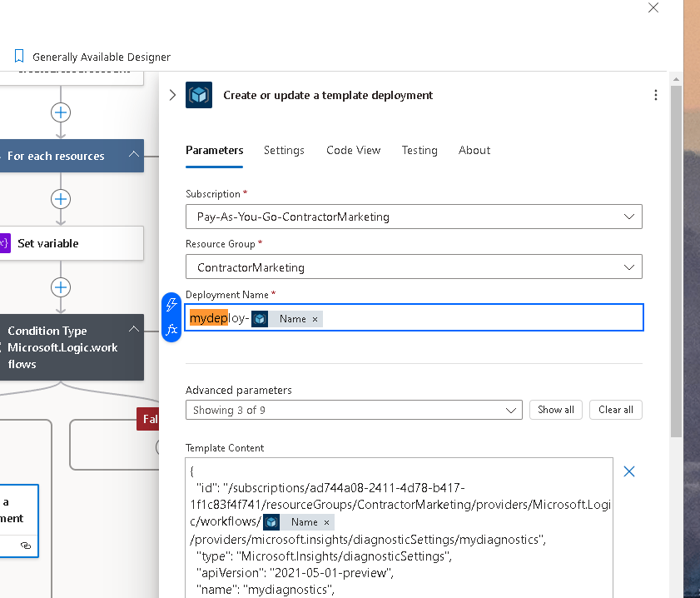
Task: Select the For each resources header
Action: [72, 156]
